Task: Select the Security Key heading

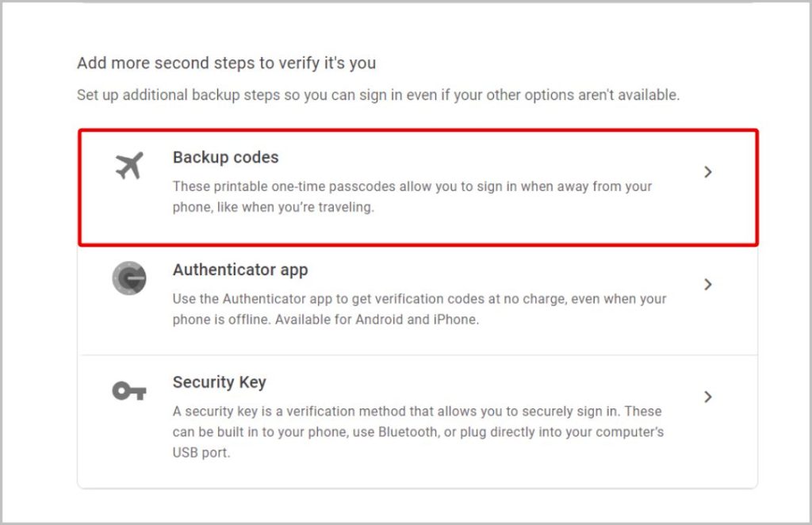Action: pyautogui.click(x=220, y=382)
